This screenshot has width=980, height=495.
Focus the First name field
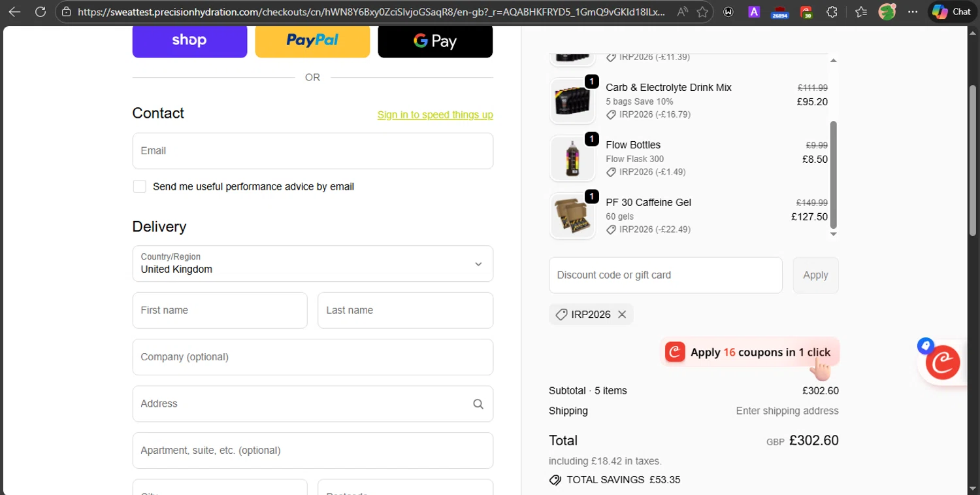click(220, 310)
